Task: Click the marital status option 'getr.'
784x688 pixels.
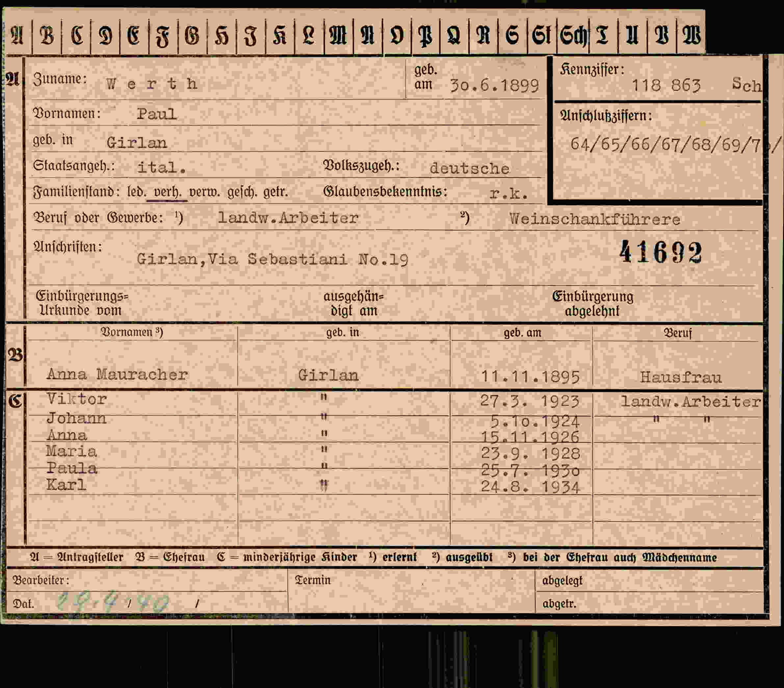Action: coord(275,191)
